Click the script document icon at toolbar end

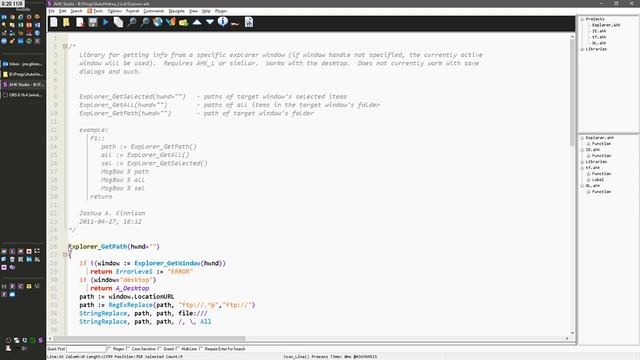249,22
